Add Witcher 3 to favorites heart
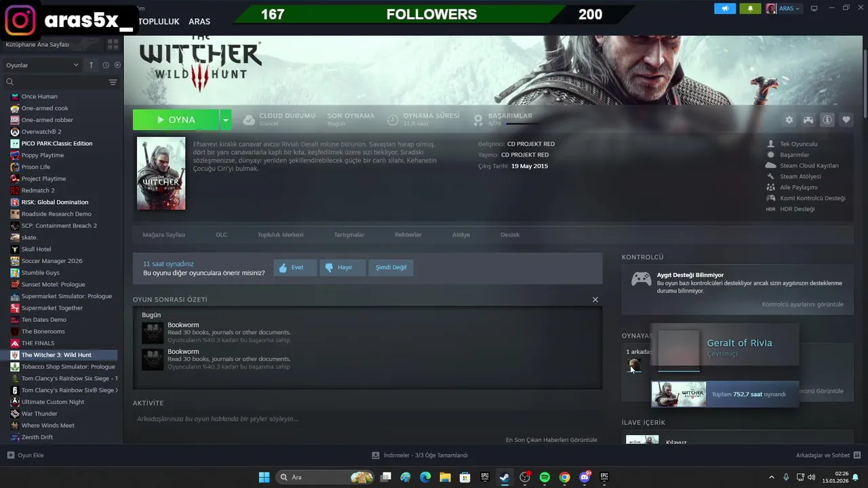 [x=846, y=120]
